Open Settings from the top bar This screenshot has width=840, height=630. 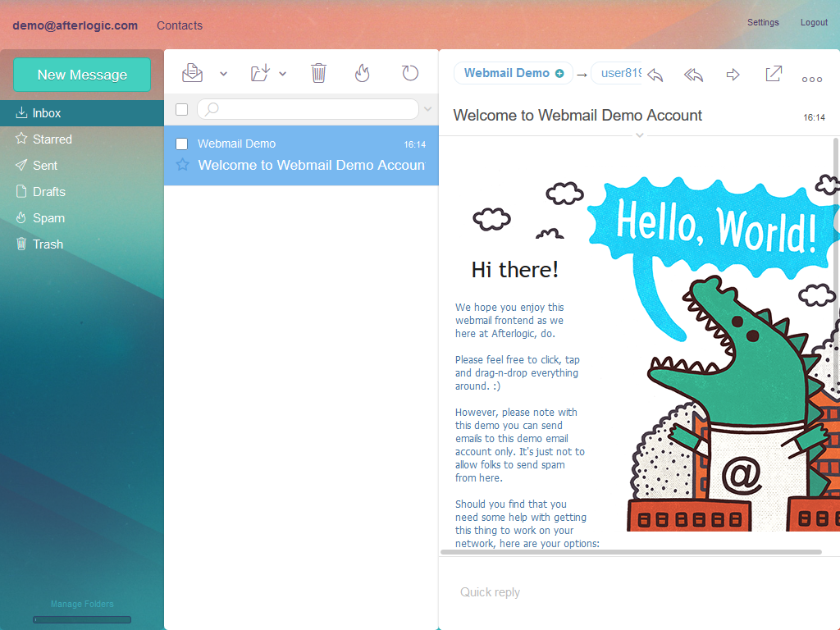tap(763, 22)
